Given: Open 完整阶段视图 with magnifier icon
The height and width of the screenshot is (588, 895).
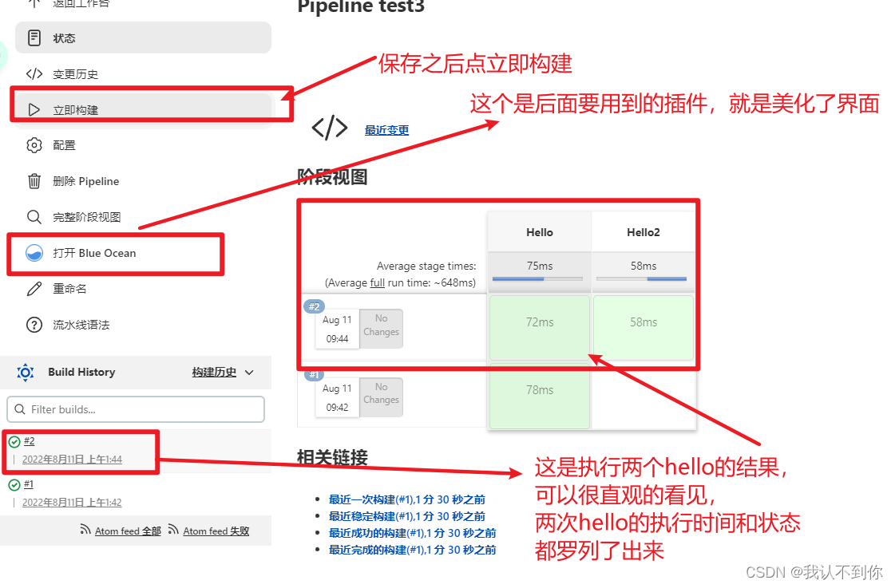Looking at the screenshot, I should (x=33, y=216).
